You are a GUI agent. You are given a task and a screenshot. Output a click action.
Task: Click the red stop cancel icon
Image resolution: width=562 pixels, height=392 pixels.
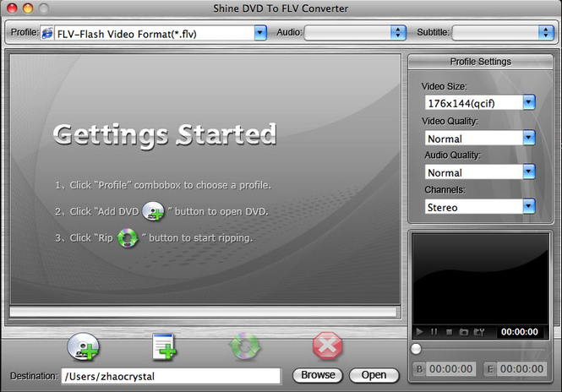coord(327,346)
